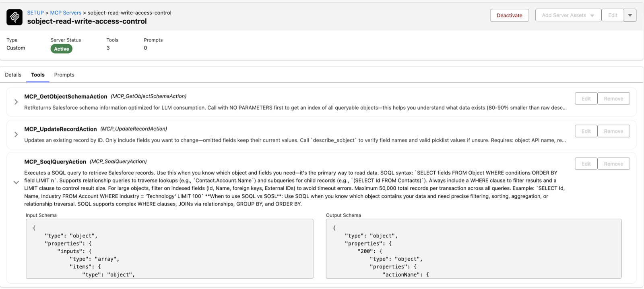Expand the MCP_UpdateRecordAction row
Viewport: 644px width, 289px height.
pos(16,135)
